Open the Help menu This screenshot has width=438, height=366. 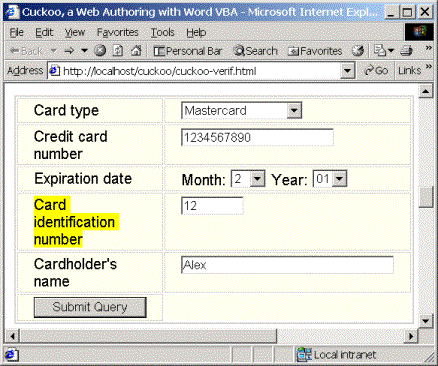(x=196, y=32)
